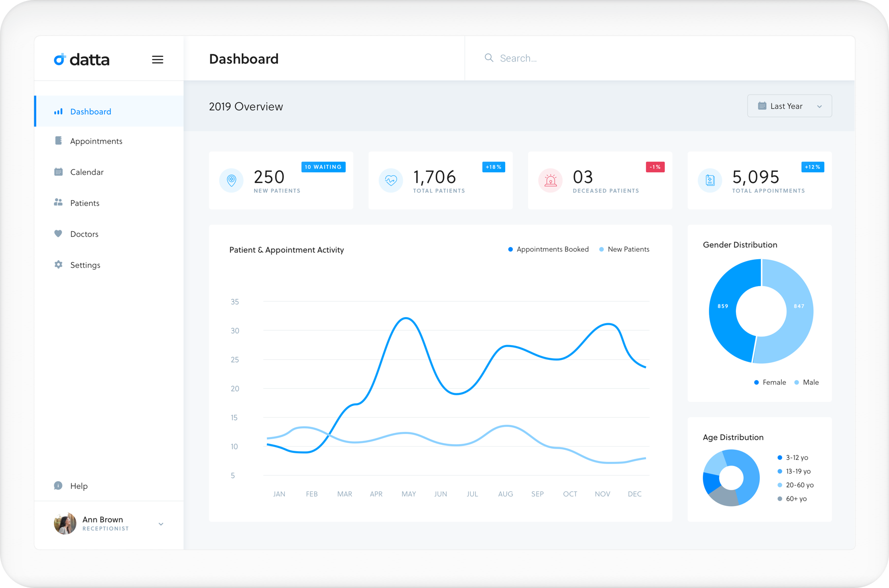Click the Total Appointments clipboard icon
889x588 pixels.
click(710, 180)
